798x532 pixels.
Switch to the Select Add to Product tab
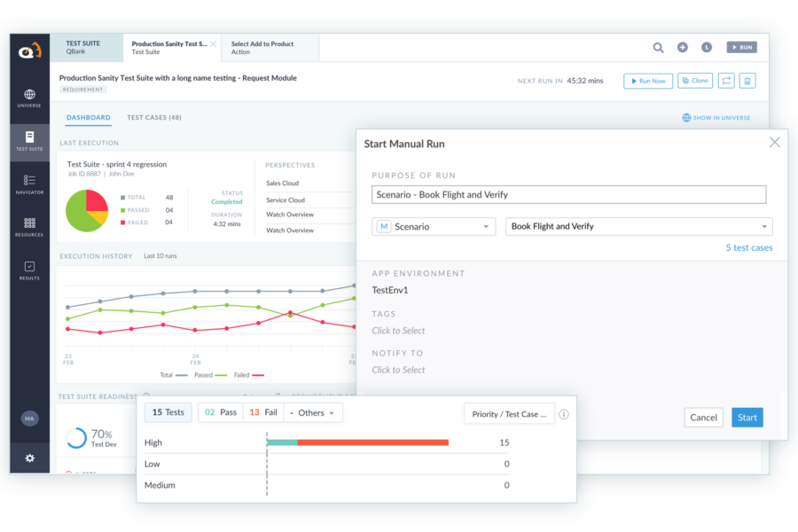[x=263, y=48]
